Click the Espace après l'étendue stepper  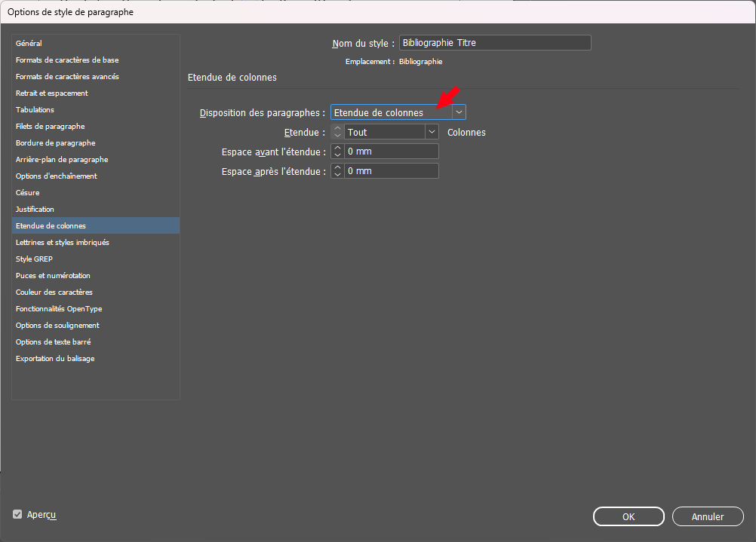point(337,171)
